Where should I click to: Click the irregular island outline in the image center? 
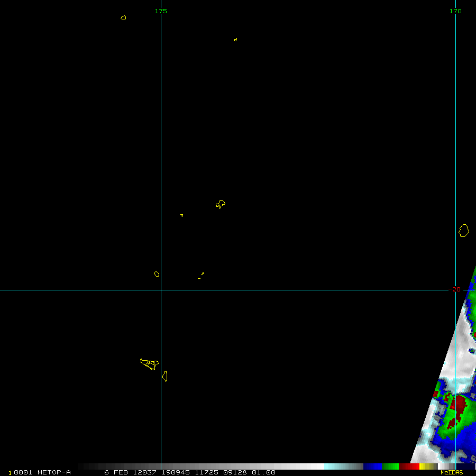click(x=221, y=204)
